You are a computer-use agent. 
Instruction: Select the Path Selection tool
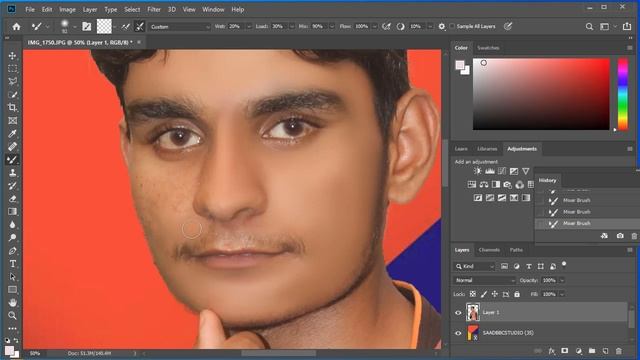coord(13,277)
